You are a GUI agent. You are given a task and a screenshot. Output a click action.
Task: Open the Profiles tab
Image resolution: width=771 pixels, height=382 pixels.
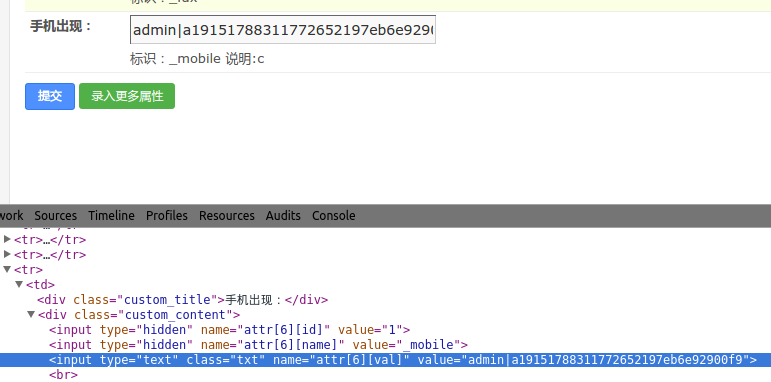coord(167,216)
